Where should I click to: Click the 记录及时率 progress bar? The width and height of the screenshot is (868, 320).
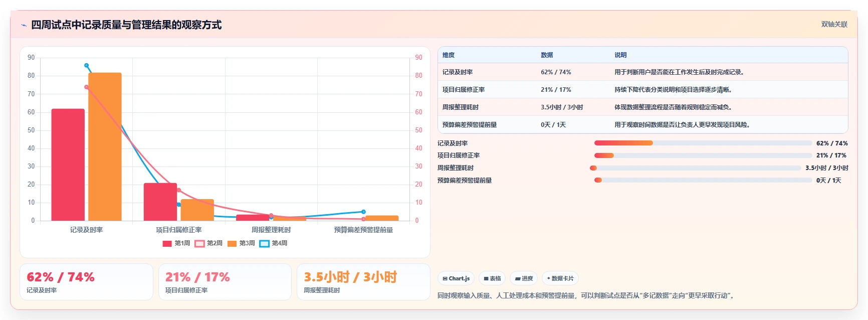click(x=703, y=143)
